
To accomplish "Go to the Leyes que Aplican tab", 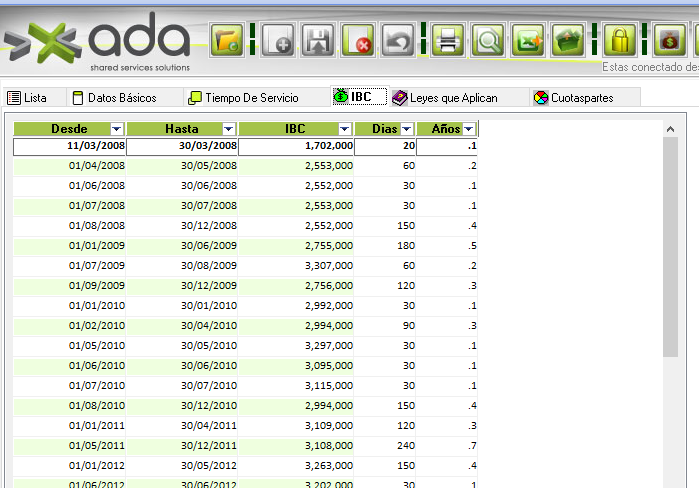I will [x=450, y=98].
